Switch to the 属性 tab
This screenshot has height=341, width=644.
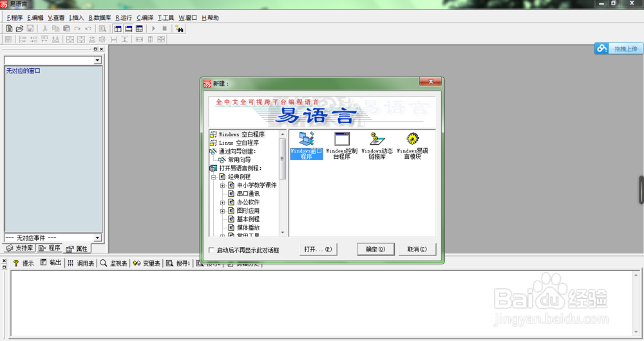[77, 248]
